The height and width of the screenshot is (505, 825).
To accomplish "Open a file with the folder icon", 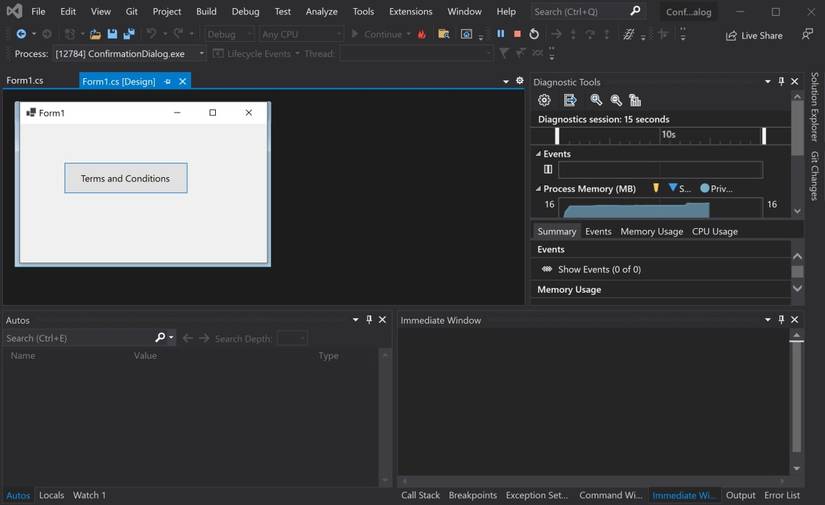I will 95,34.
